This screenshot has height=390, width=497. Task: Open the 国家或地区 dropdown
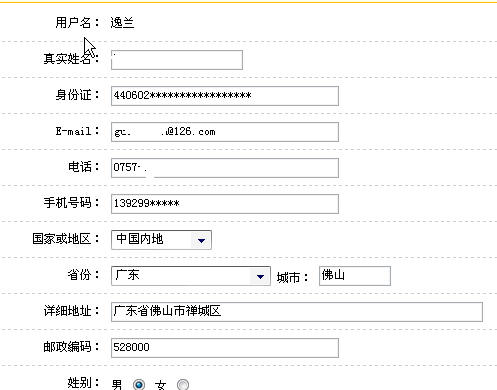pos(161,240)
